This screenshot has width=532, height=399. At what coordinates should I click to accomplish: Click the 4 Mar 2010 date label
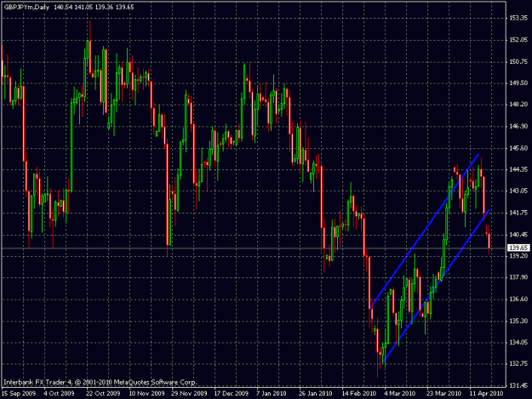click(400, 394)
